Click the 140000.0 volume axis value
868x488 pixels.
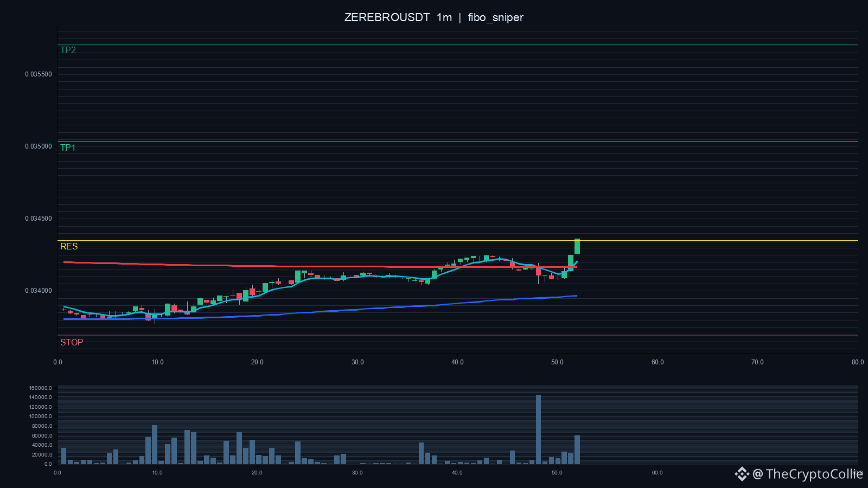tap(41, 397)
